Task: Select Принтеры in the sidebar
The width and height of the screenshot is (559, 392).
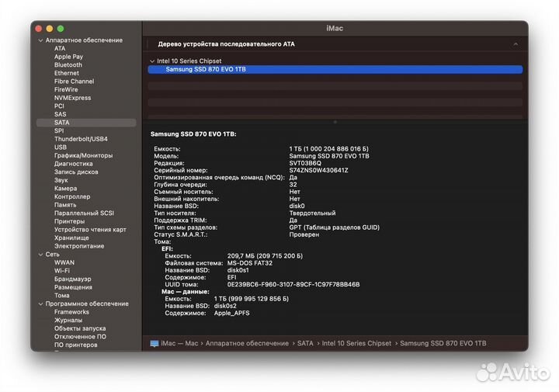Action: pyautogui.click(x=70, y=221)
